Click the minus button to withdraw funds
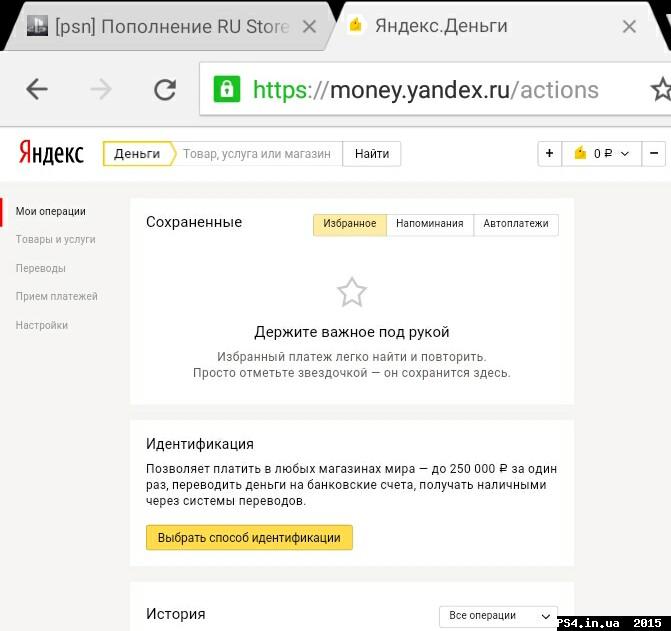The image size is (671, 631). pos(654,153)
